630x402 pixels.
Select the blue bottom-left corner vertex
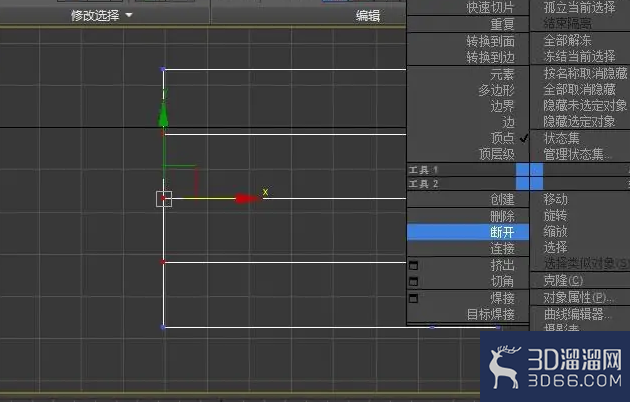coord(163,327)
